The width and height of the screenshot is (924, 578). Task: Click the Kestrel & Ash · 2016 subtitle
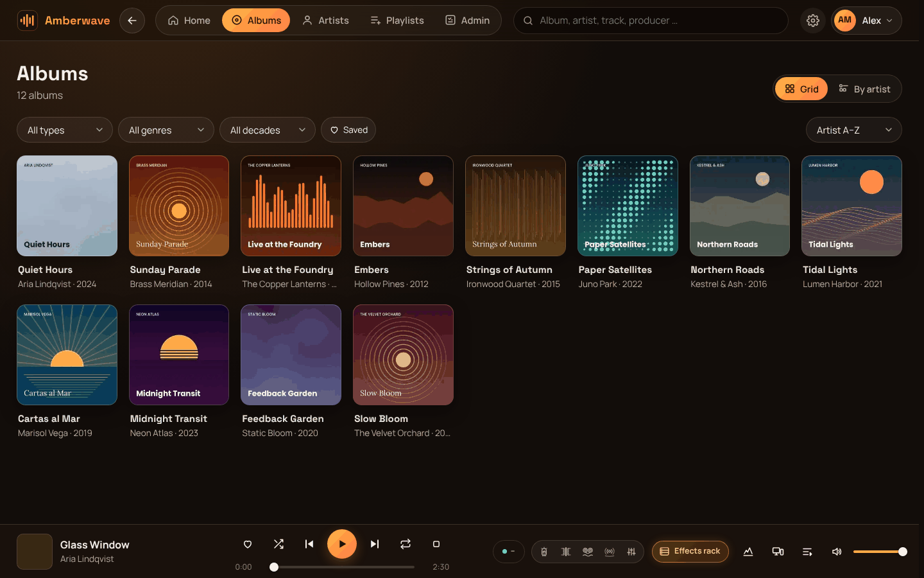[x=728, y=284]
